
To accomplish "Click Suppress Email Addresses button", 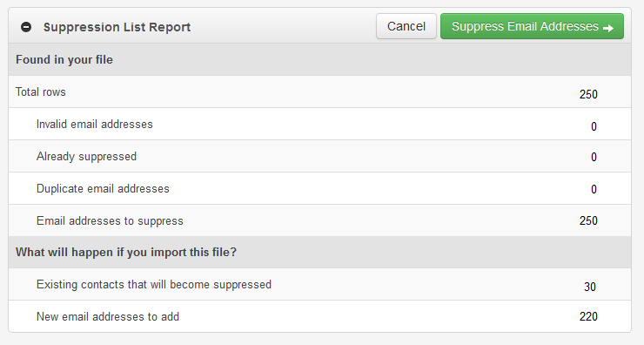I will (x=532, y=26).
